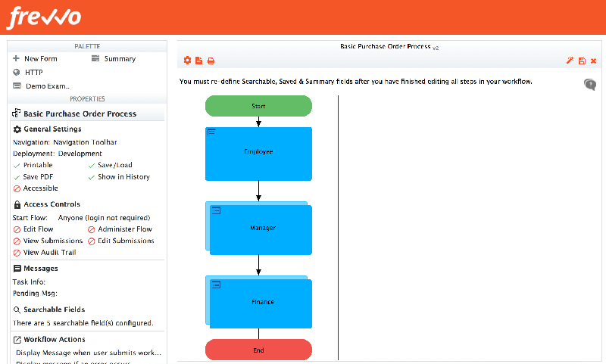606x364 pixels.
Task: Expand the Access Controls section
Action: 52,204
